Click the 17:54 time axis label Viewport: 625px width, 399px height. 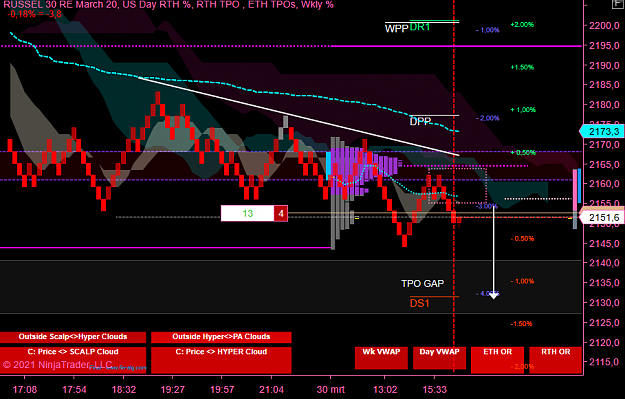pos(74,389)
